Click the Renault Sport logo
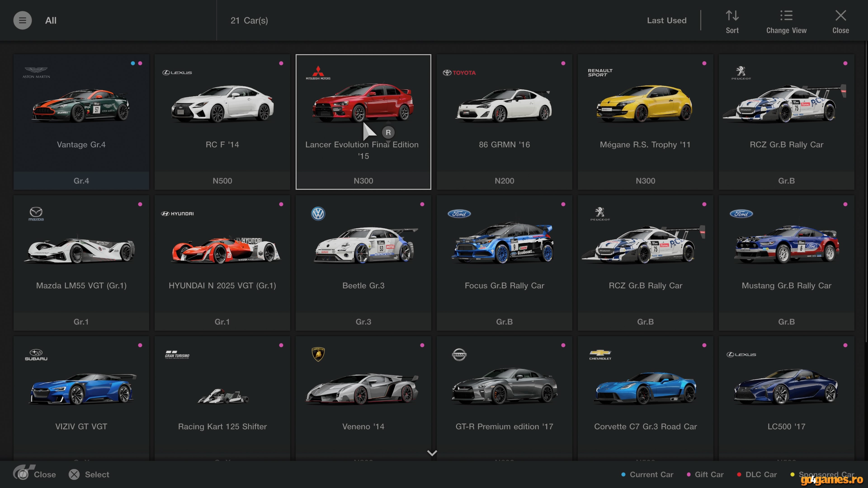This screenshot has height=488, width=868. [600, 72]
